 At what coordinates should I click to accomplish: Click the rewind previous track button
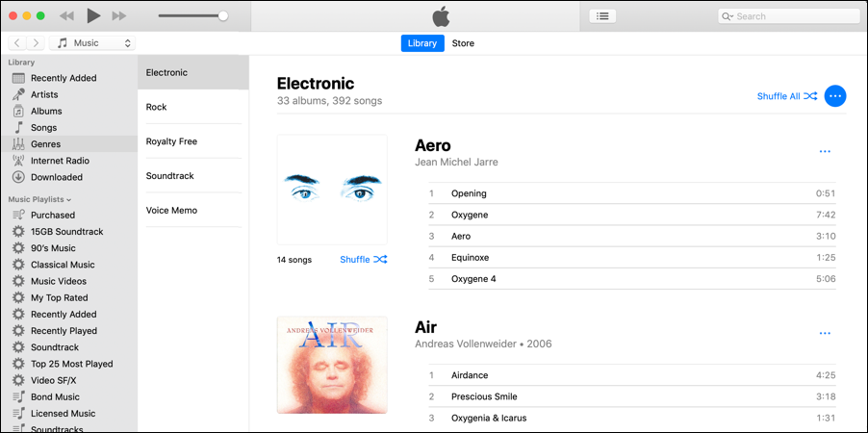(x=66, y=16)
